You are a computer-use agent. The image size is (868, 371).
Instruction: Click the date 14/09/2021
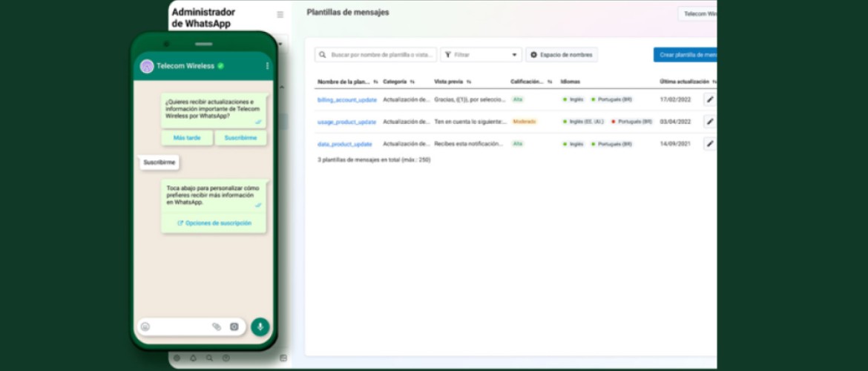tap(675, 144)
